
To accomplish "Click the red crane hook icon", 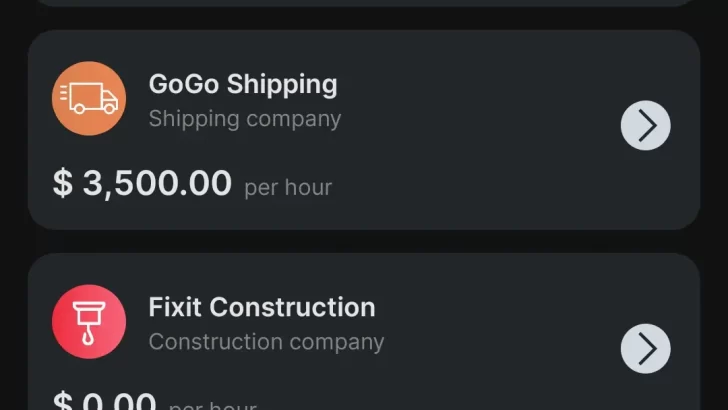I will [89, 321].
